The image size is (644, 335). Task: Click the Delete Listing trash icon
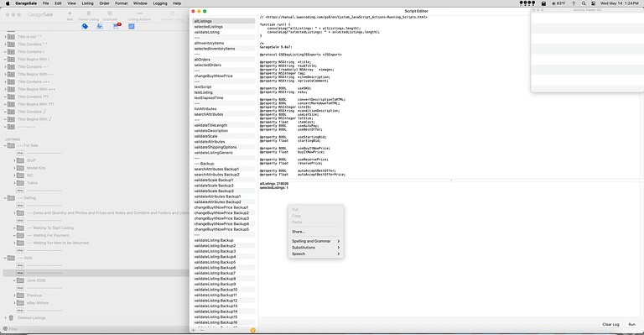point(88,13)
